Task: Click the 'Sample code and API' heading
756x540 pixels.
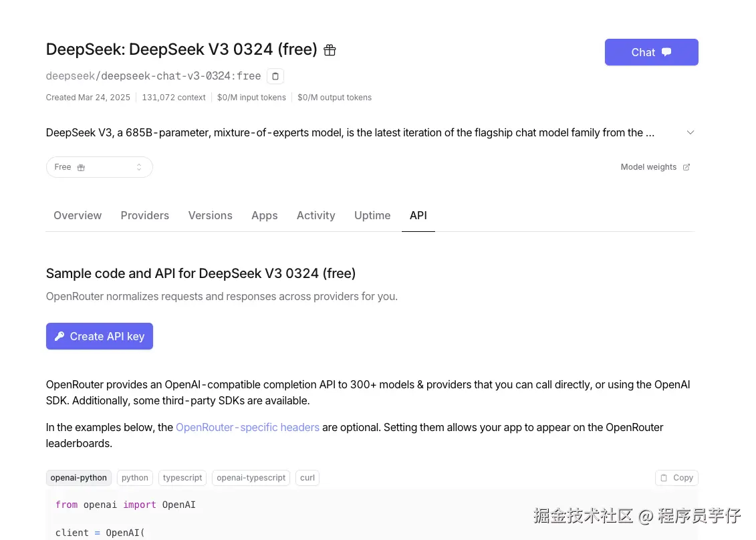Action: [201, 273]
